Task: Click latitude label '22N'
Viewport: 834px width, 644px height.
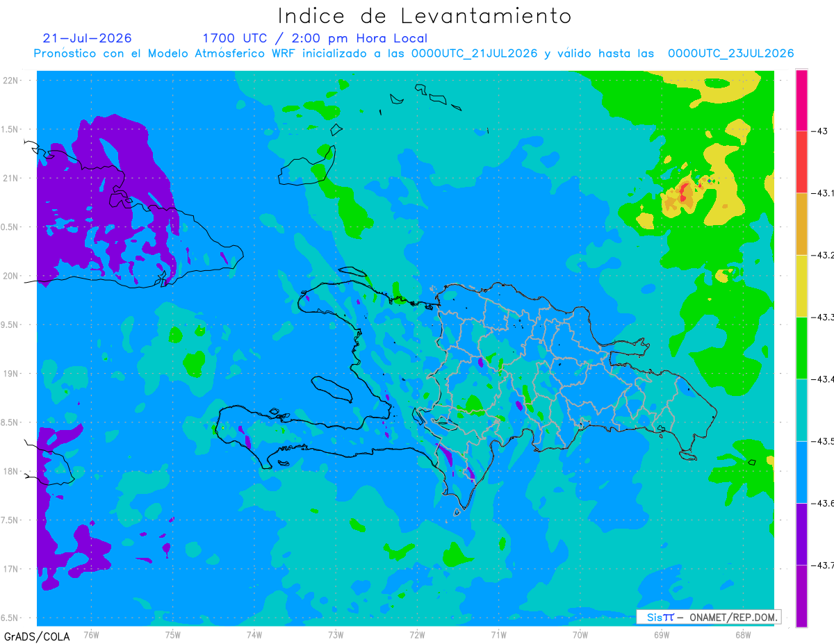Action: tap(11, 81)
